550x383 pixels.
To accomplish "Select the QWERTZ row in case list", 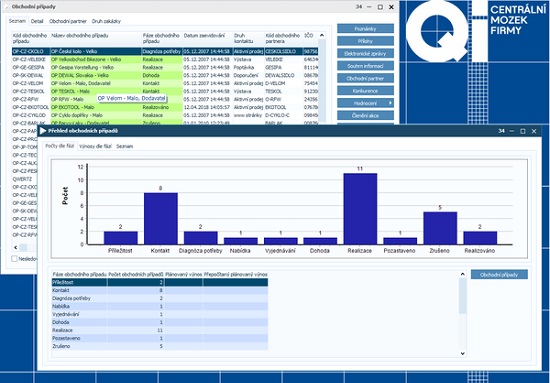I will pyautogui.click(x=25, y=179).
